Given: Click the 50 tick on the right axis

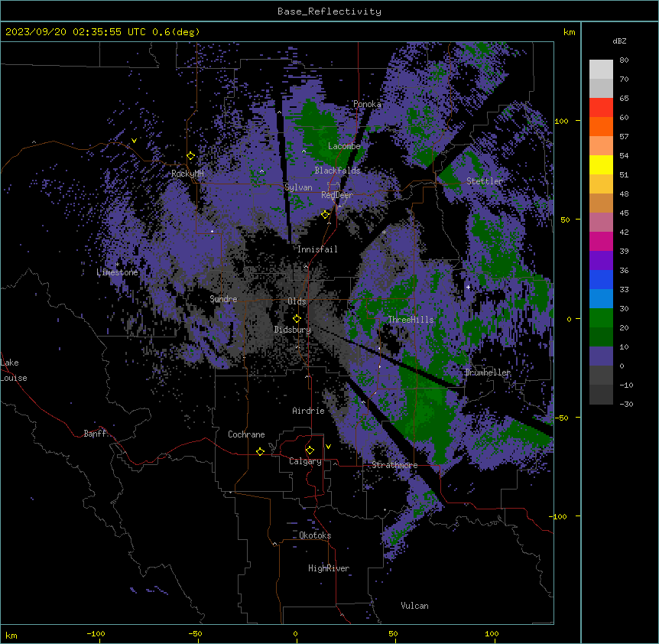Looking at the screenshot, I should click(565, 220).
